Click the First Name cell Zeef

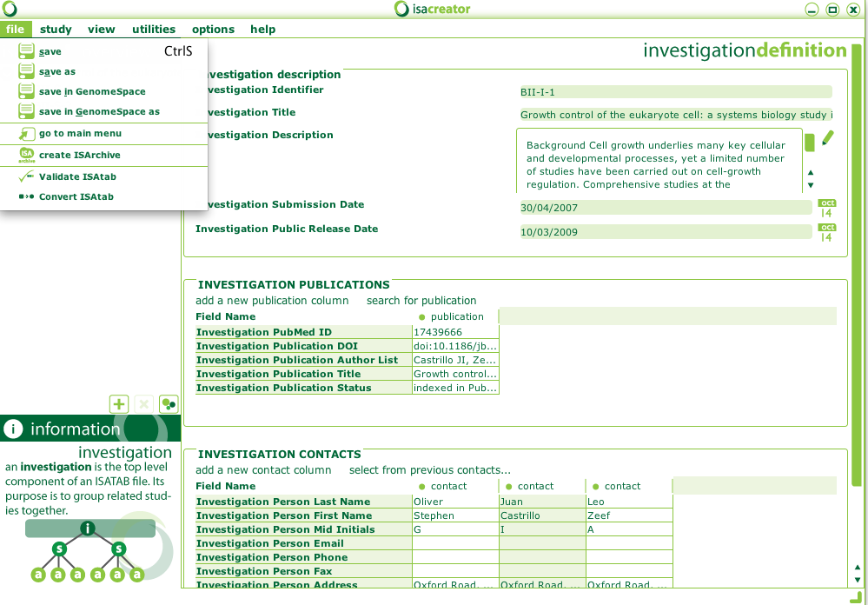(629, 515)
